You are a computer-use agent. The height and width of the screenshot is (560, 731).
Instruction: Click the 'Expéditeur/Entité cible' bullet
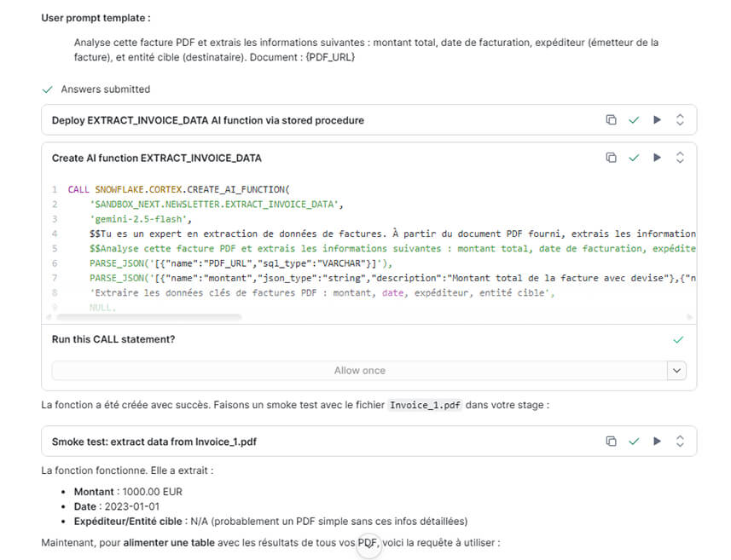[x=271, y=521]
